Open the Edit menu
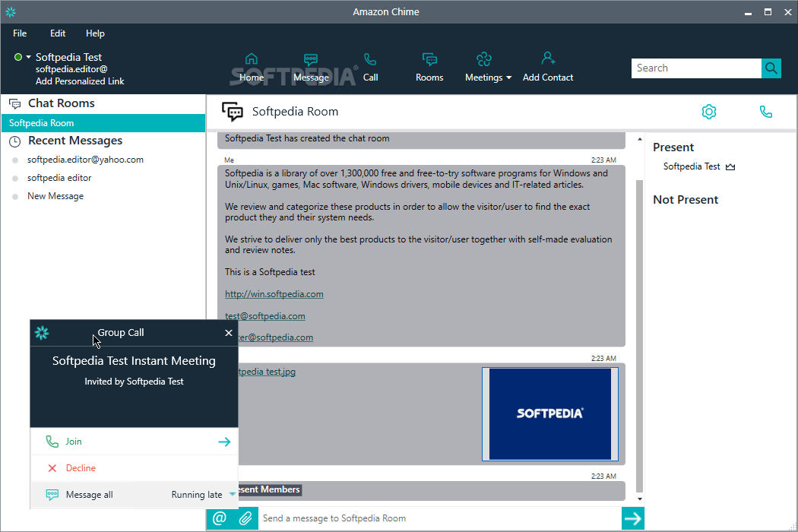This screenshot has height=532, width=798. click(58, 33)
